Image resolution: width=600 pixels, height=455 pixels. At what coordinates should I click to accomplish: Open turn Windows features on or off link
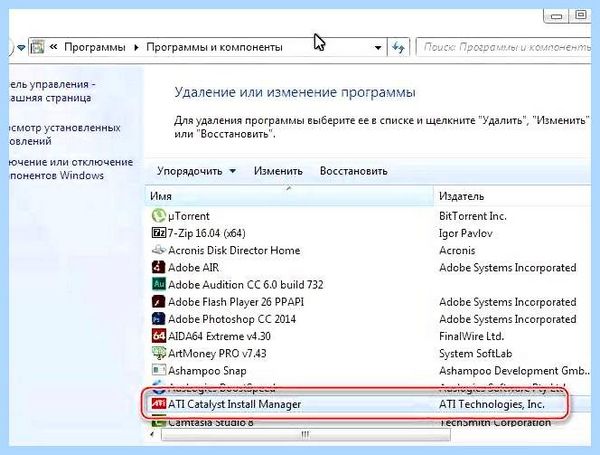[x=71, y=169]
